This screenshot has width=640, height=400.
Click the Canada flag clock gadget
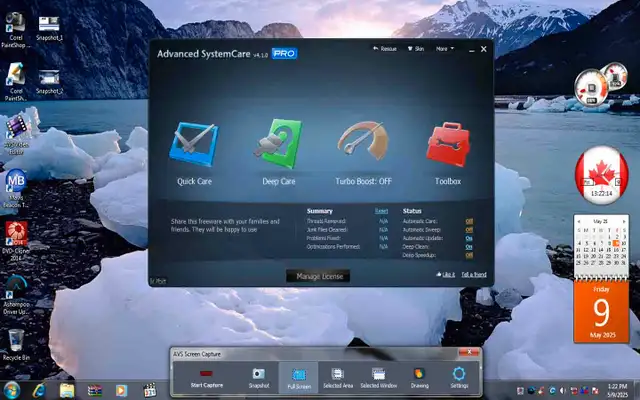pyautogui.click(x=601, y=175)
